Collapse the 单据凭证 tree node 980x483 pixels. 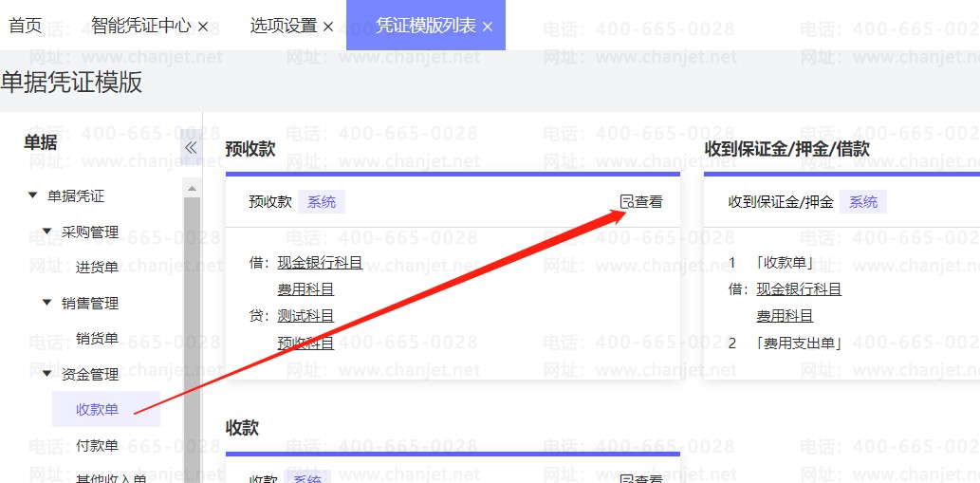click(x=33, y=196)
